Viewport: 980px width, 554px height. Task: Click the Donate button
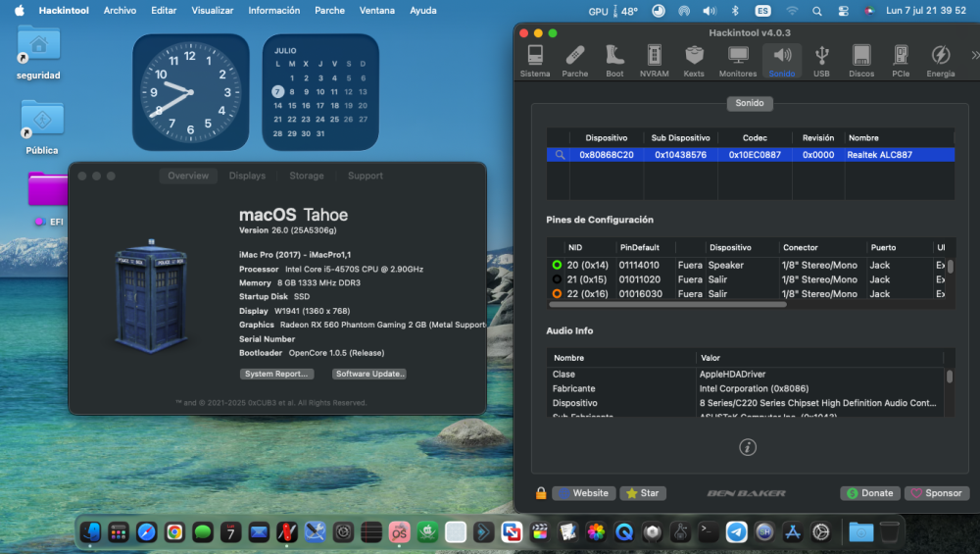[x=870, y=493]
